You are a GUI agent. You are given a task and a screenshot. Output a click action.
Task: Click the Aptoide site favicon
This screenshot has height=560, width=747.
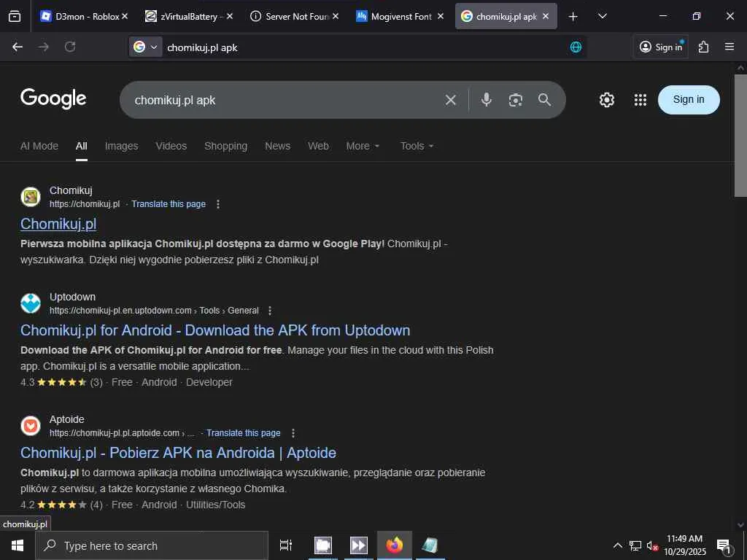pos(31,426)
